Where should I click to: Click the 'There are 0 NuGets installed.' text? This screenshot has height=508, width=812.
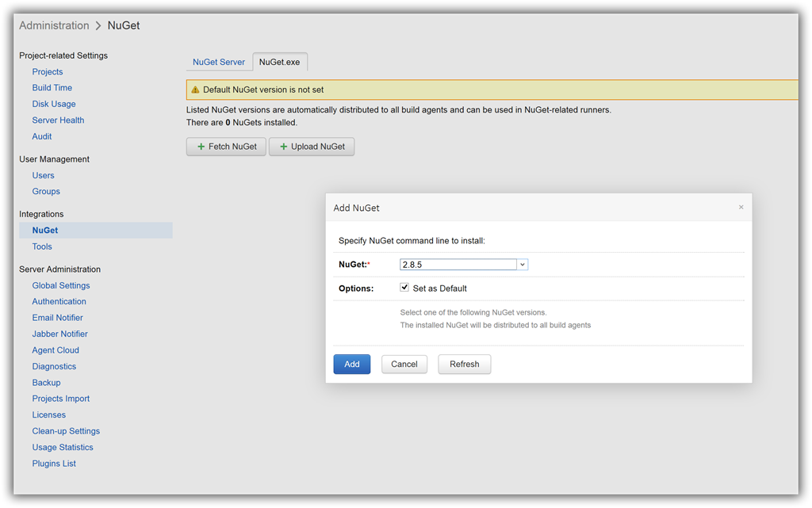click(242, 123)
